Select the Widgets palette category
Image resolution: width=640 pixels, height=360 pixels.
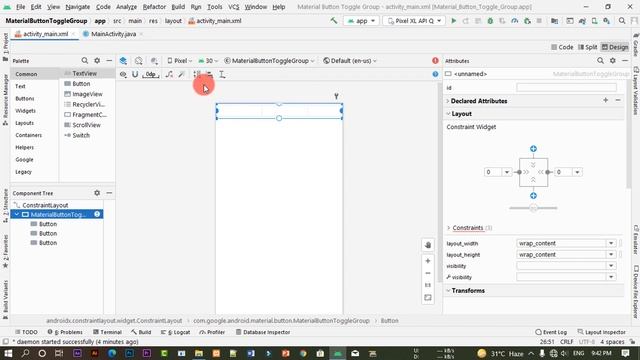coord(25,111)
